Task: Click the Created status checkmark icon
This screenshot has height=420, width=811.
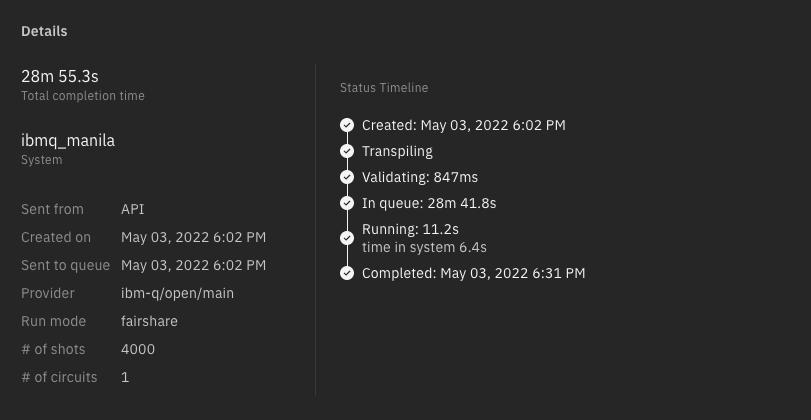Action: 347,125
